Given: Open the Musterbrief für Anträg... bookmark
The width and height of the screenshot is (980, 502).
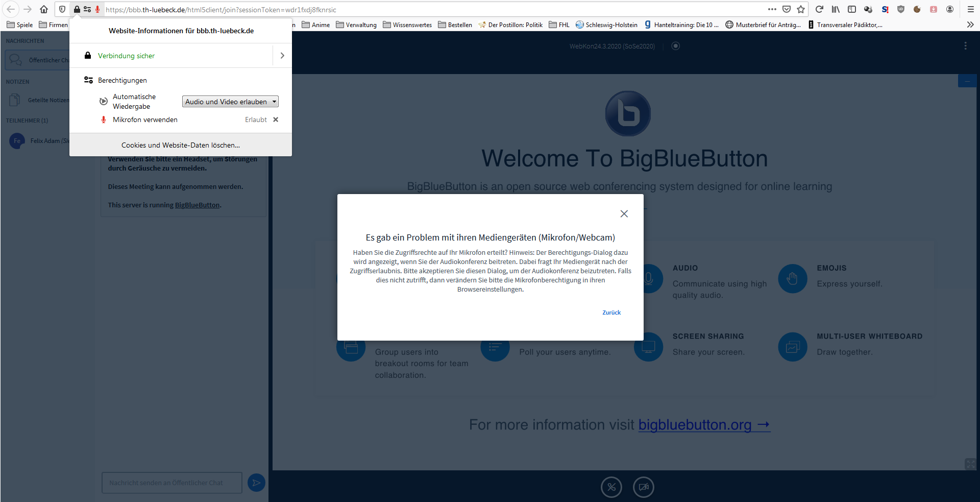Looking at the screenshot, I should 763,25.
